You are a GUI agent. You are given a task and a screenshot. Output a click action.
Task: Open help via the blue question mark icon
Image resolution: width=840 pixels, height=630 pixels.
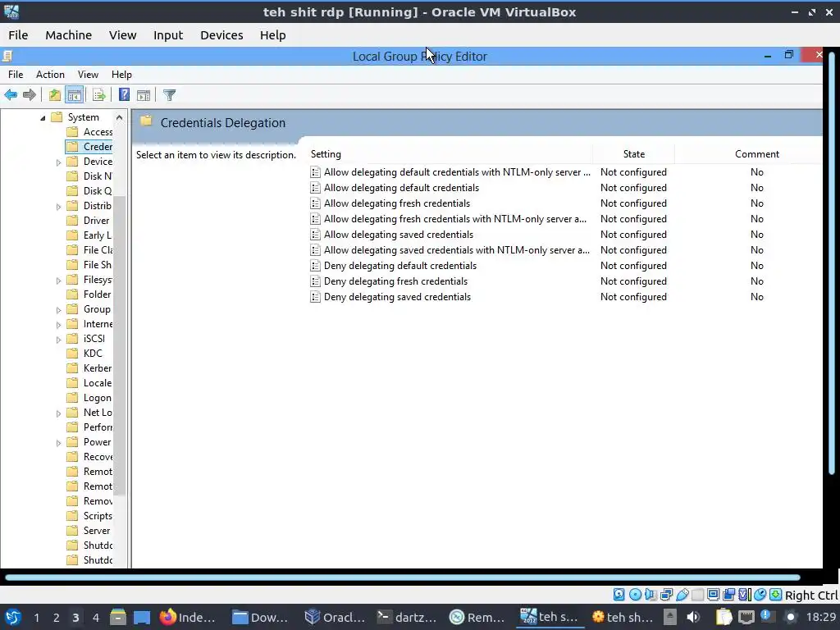[124, 95]
